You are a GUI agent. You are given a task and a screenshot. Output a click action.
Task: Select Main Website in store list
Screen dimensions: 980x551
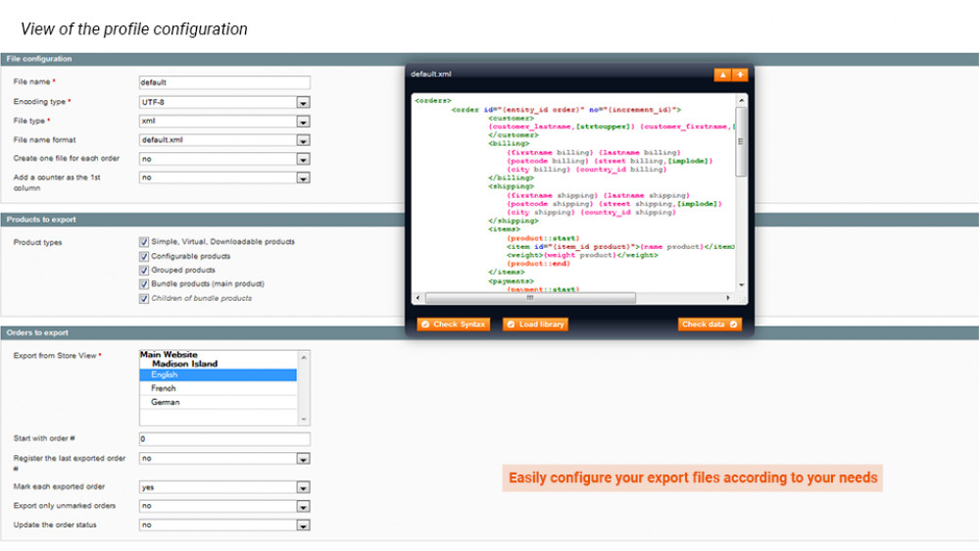coord(169,354)
